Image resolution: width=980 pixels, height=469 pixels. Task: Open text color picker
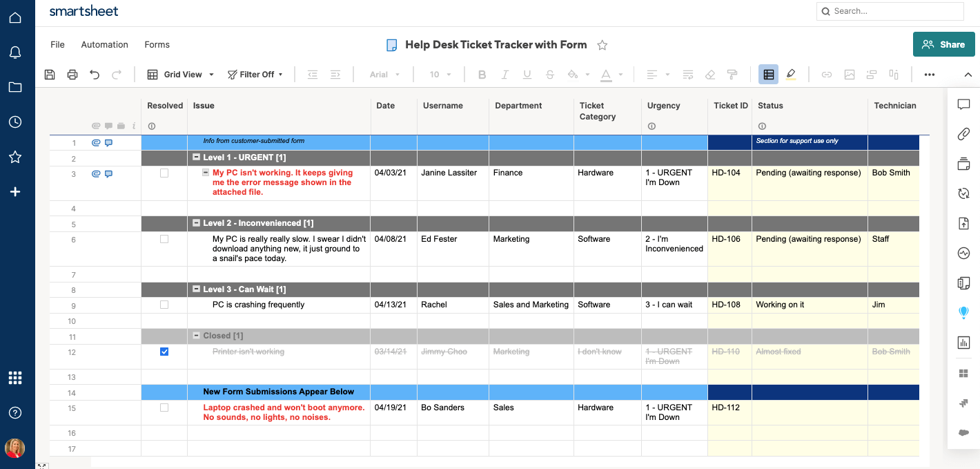point(611,75)
